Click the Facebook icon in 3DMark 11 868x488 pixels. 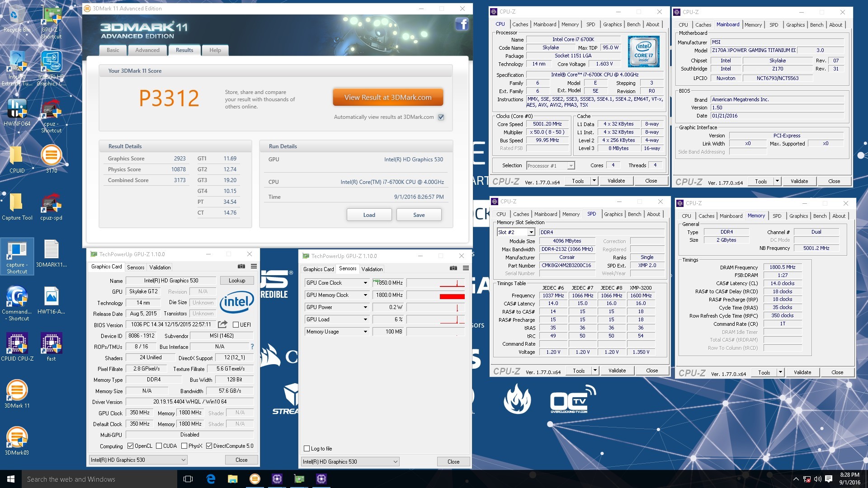(x=462, y=24)
